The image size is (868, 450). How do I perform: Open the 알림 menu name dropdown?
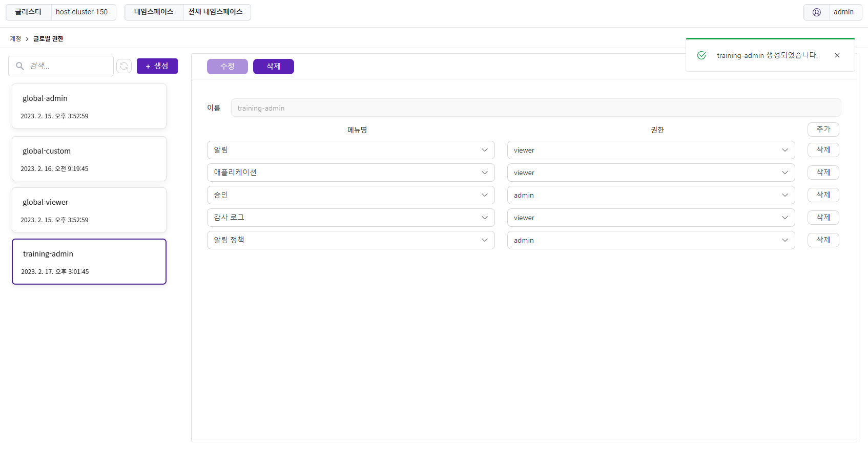coord(351,150)
